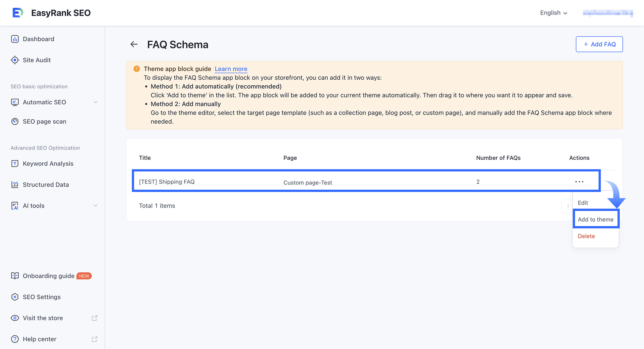Open the Dashboard icon in sidebar
This screenshot has height=349, width=644.
15,39
